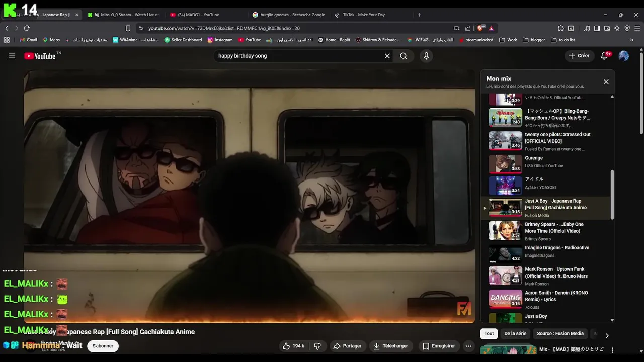Clear the happy birthday song search text
The height and width of the screenshot is (362, 644).
(387, 56)
